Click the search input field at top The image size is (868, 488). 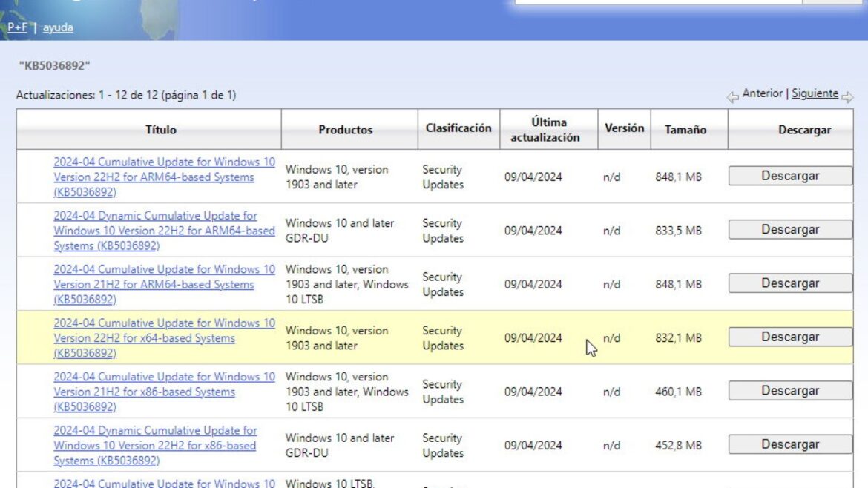(x=657, y=1)
